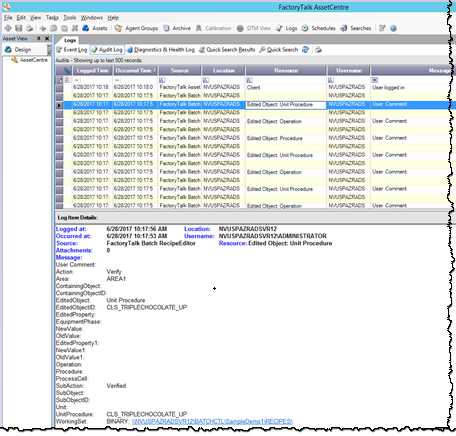Click the Log Item Details header

pos(77,218)
